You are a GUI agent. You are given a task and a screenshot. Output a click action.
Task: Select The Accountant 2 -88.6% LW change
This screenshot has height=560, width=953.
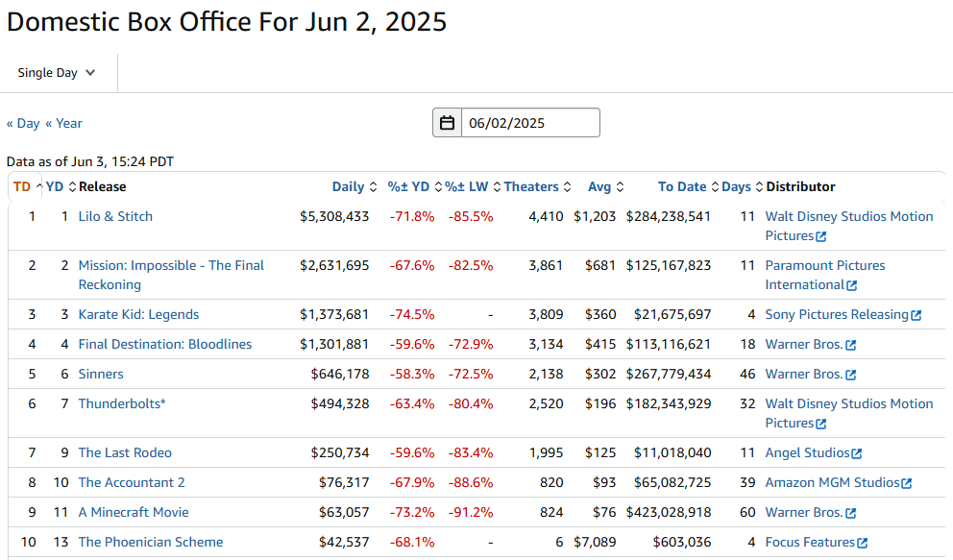pyautogui.click(x=471, y=482)
